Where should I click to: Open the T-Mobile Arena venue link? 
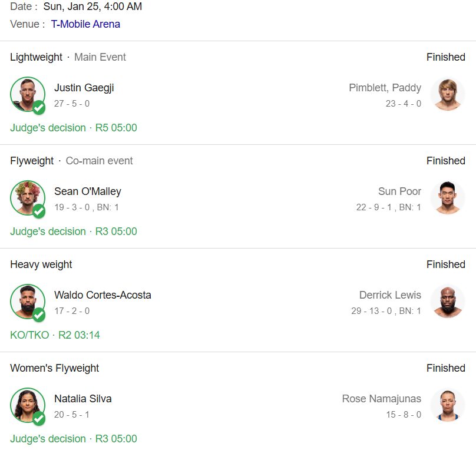[x=85, y=24]
